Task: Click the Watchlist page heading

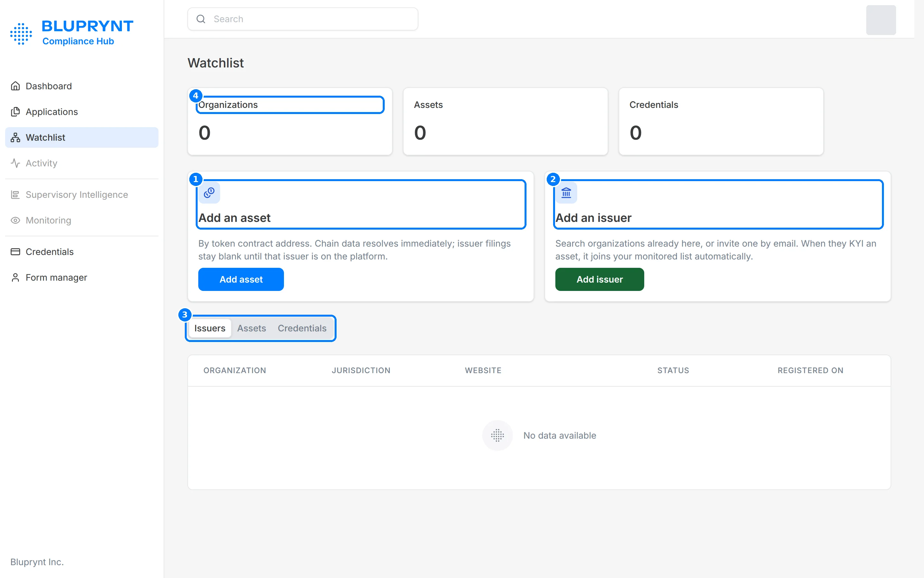Action: tap(216, 63)
